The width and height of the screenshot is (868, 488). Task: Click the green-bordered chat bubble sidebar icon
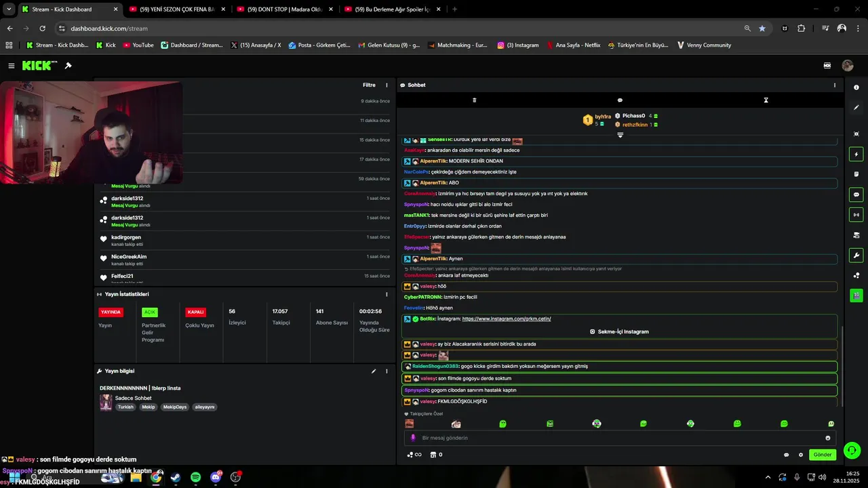[x=856, y=195]
